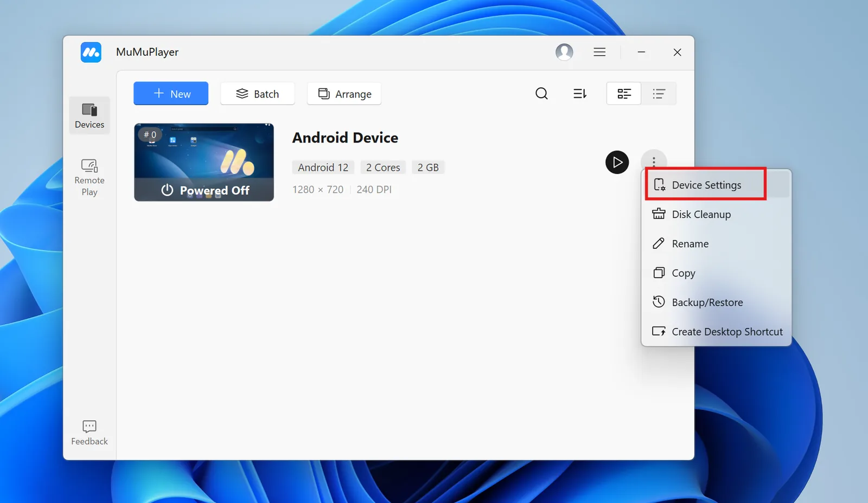The image size is (868, 503).
Task: Create a New device
Action: 171,94
